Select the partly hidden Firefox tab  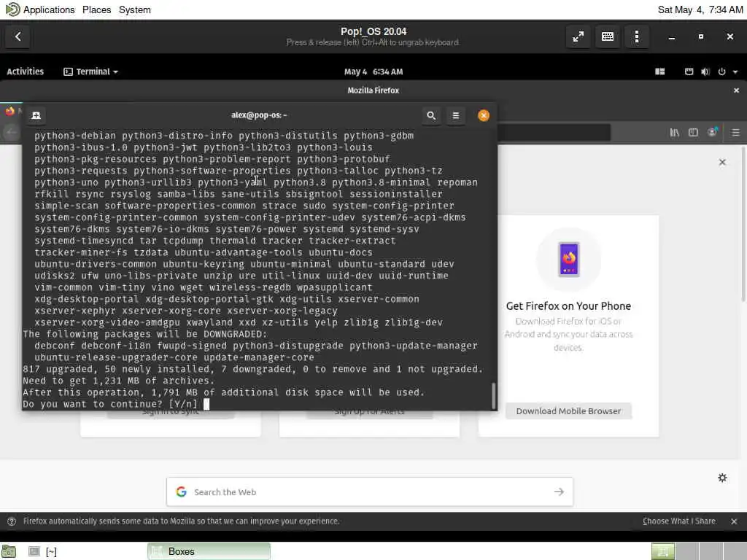tap(11, 112)
